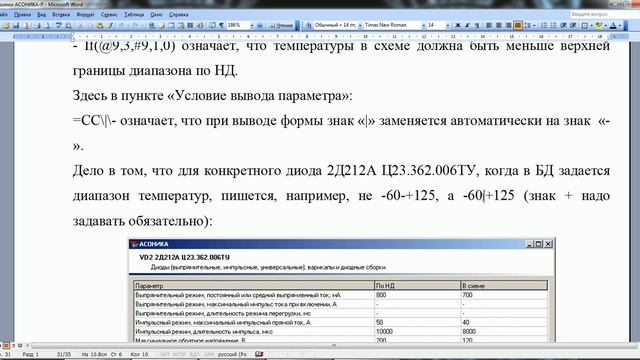Click the numbered list icon
This screenshot has width=640, height=360.
click(x=544, y=25)
